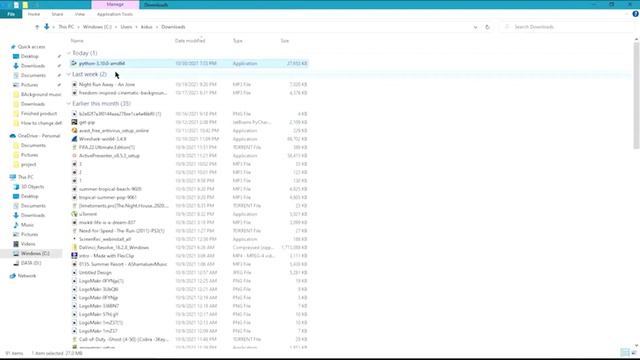Sort by the Name column header
Screen dimensions: 640x360
click(77, 41)
